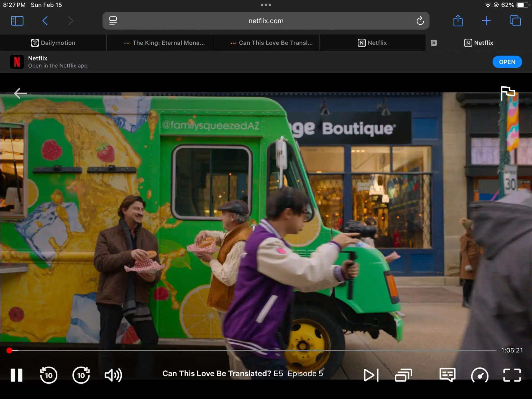532x399 pixels.
Task: Seek to middle of video progress bar
Action: tap(252, 351)
